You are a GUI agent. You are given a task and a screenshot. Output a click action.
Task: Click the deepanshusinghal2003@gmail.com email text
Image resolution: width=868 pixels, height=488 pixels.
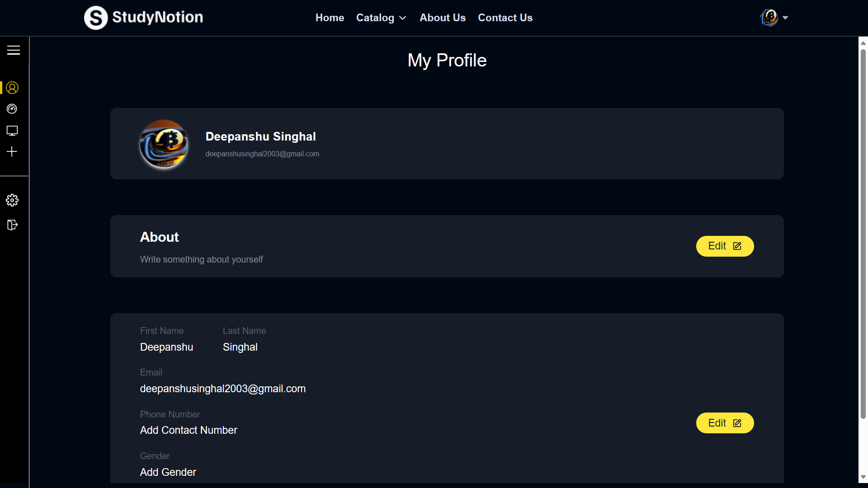click(x=262, y=154)
